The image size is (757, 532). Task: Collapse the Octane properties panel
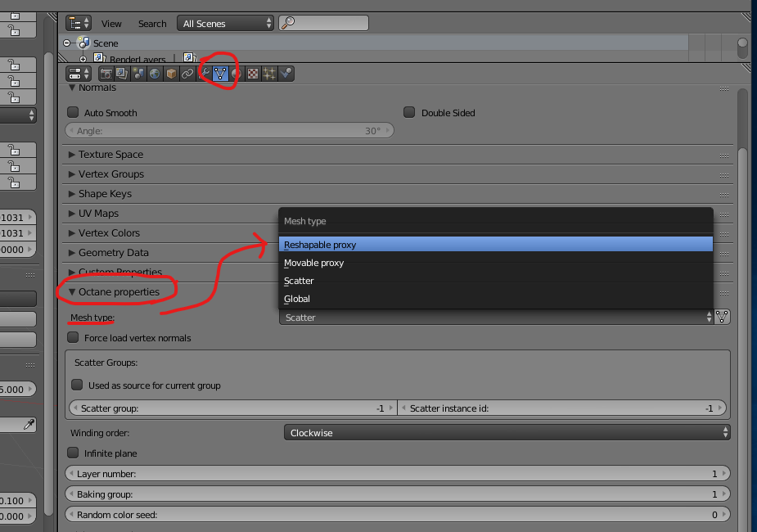(x=72, y=292)
